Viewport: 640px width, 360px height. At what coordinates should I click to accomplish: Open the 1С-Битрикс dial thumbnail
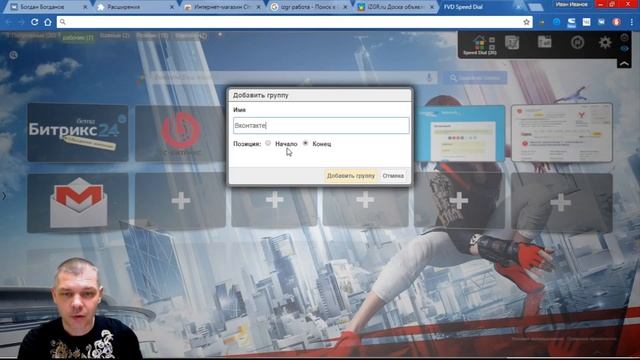180,133
